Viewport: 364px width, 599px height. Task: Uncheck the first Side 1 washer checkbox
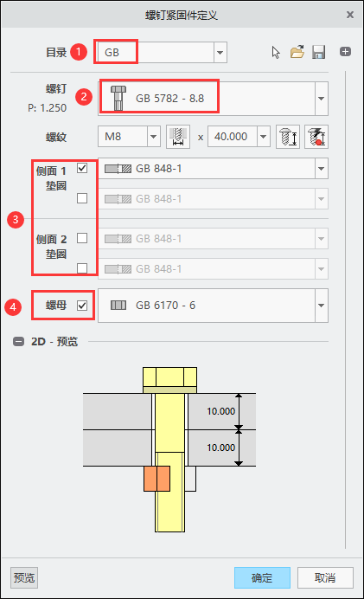82,168
